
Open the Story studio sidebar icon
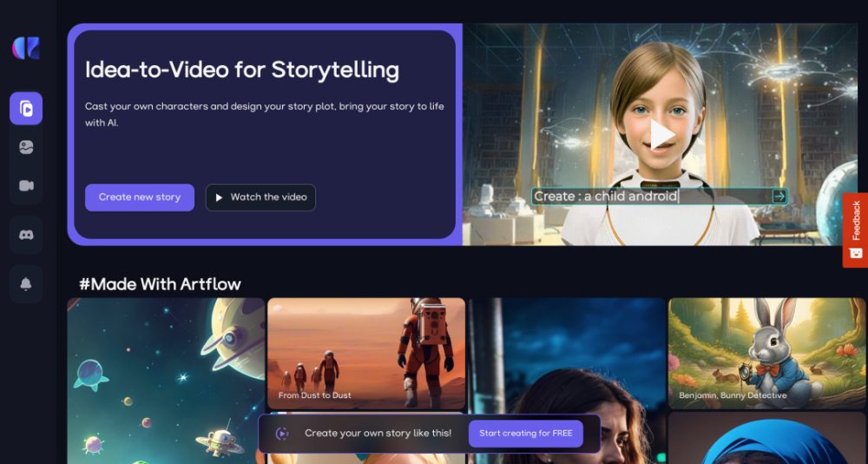click(x=26, y=108)
